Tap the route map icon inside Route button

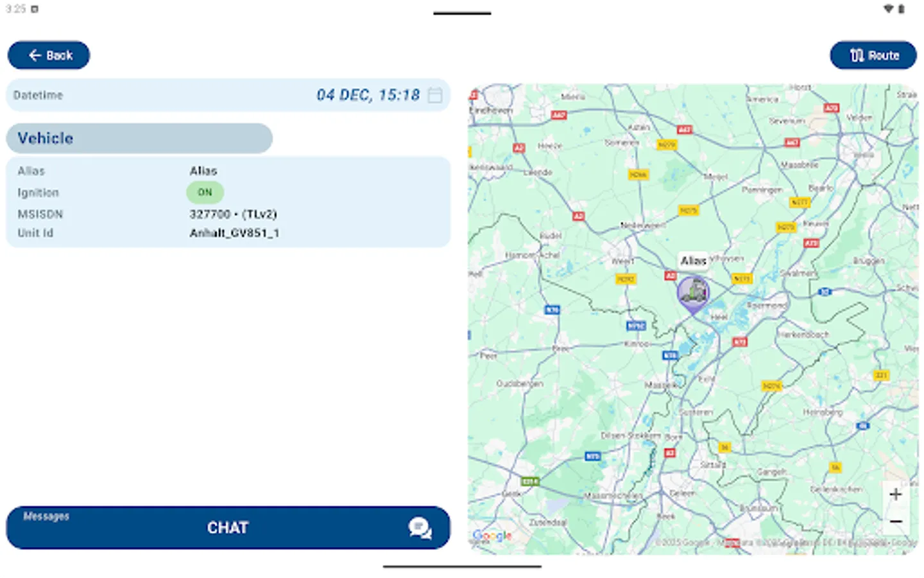pos(856,55)
